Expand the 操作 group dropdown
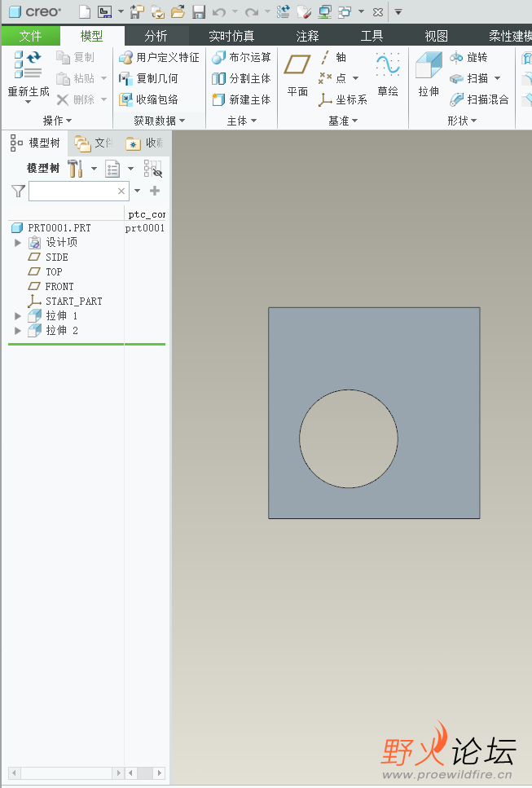Viewport: 532px width, 788px height. point(57,121)
